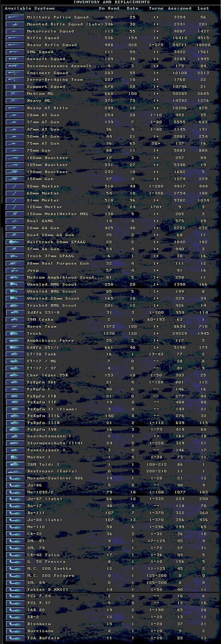Select the 37mm AT Gun icon

click(x=15, y=122)
